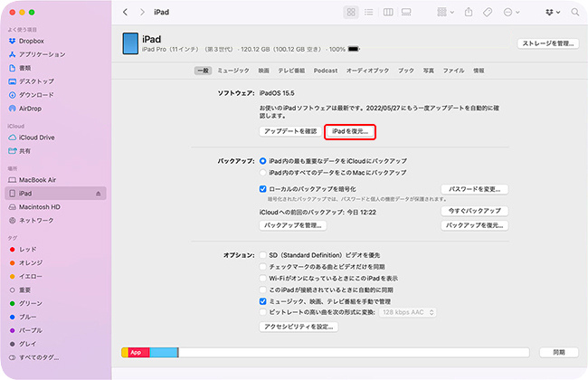Screen dimensions: 588x380
Task: Switch to list view
Action: point(369,13)
